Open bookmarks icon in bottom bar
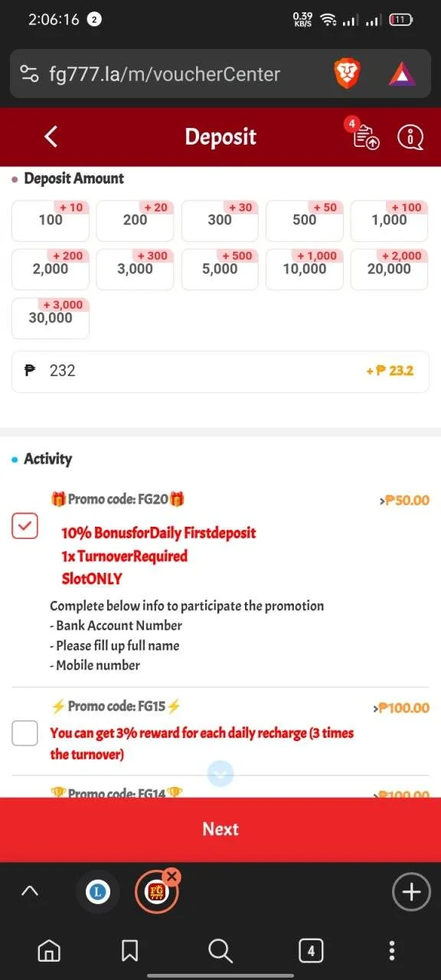The width and height of the screenshot is (441, 980). click(129, 950)
